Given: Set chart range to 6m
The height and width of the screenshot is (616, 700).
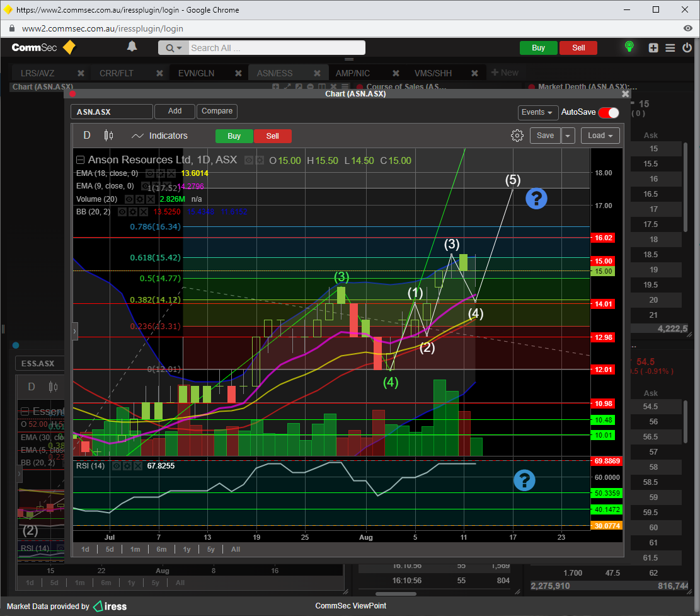Looking at the screenshot, I should coord(161,549).
